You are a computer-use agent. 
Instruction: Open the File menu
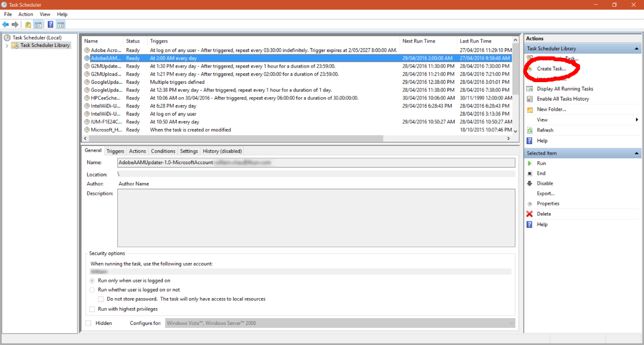[8, 14]
